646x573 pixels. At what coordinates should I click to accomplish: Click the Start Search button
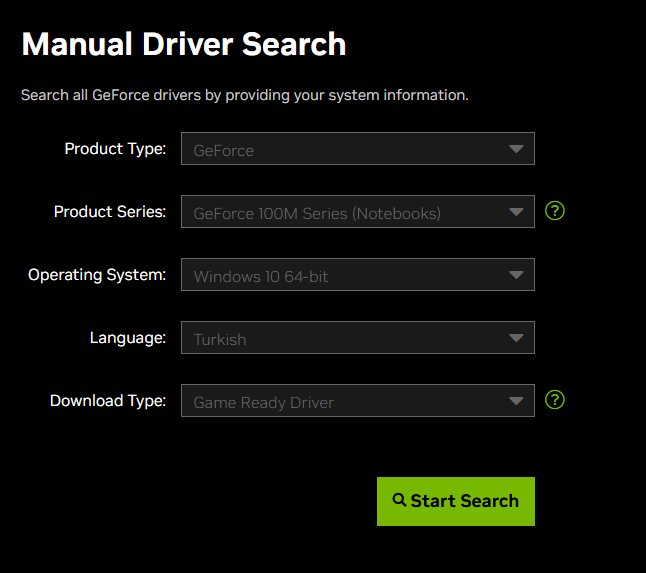pos(456,501)
